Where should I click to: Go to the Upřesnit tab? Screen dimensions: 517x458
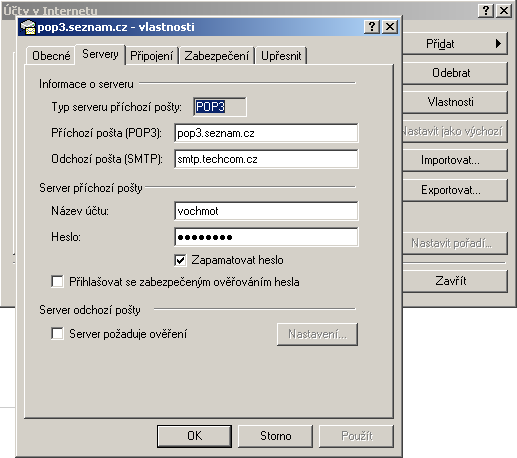pos(281,56)
